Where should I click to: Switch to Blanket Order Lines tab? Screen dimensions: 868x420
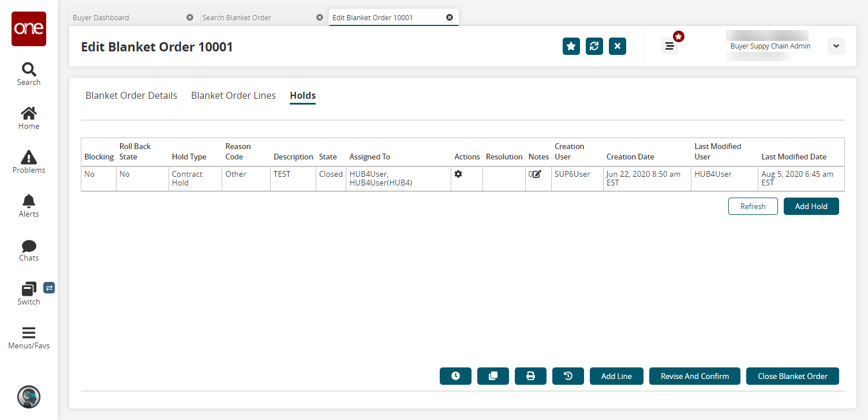coord(233,96)
